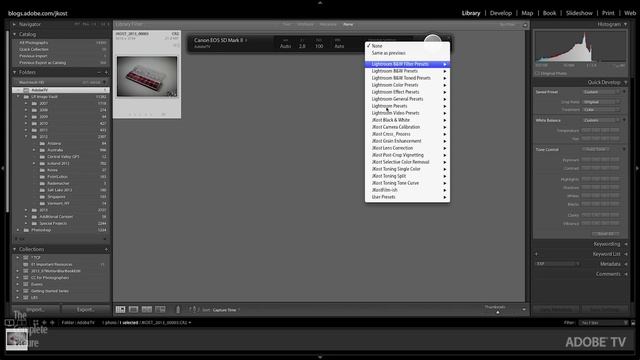The width and height of the screenshot is (640, 360).
Task: Adjust the Thumbnails size slider
Action: (498, 312)
